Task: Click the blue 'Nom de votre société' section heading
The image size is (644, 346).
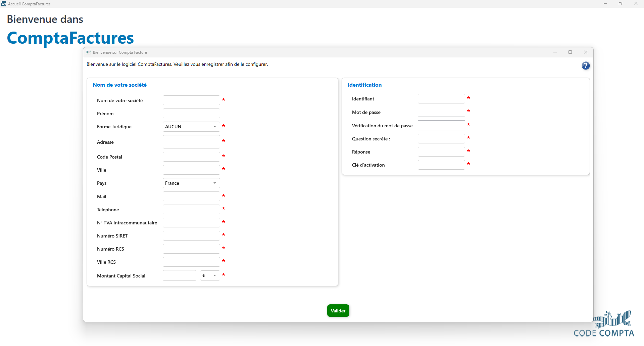Action: pos(120,85)
